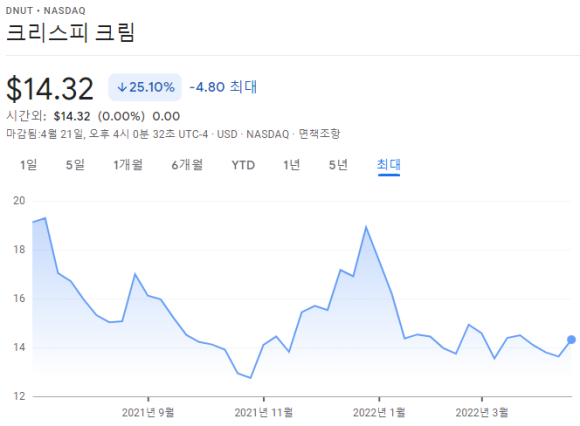Click the y-axis label 14
Viewport: 580px width, 426px height.
point(19,347)
